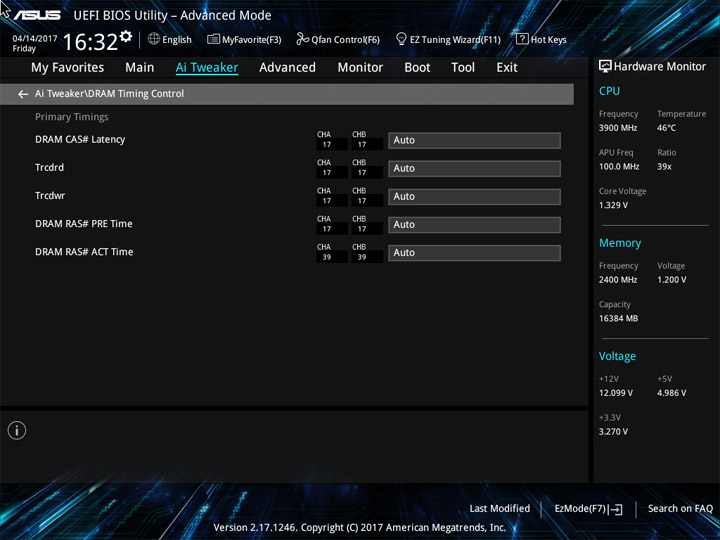Click the Hardware Monitor screen icon
The height and width of the screenshot is (540, 720).
click(x=605, y=66)
